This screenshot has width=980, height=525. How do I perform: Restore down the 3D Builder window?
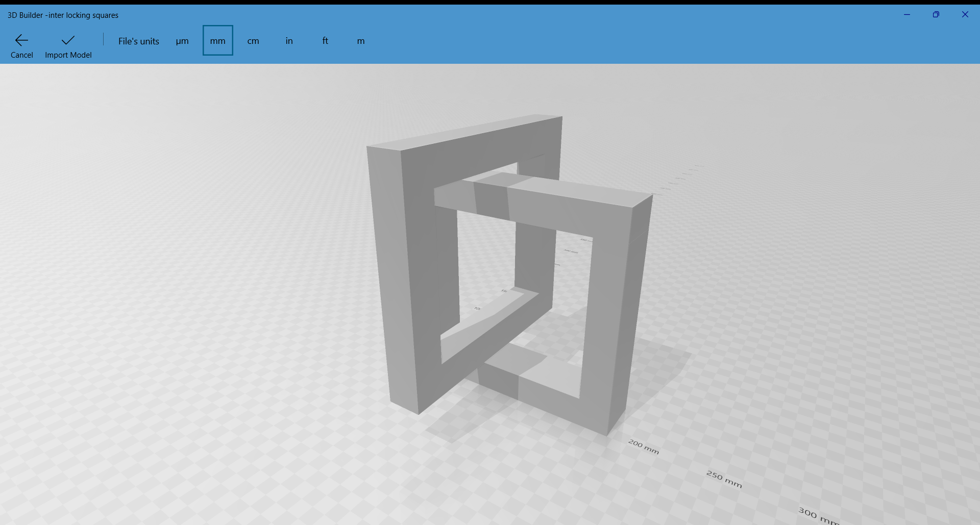[x=936, y=14]
